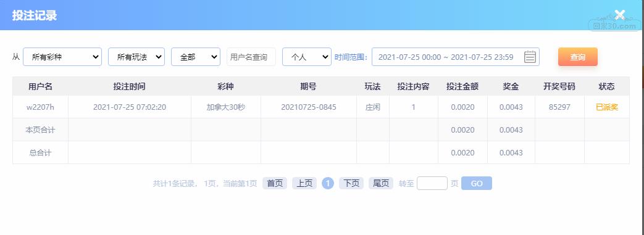644x235 pixels.
Task: Click the 已派奖 status text
Action: pos(606,107)
